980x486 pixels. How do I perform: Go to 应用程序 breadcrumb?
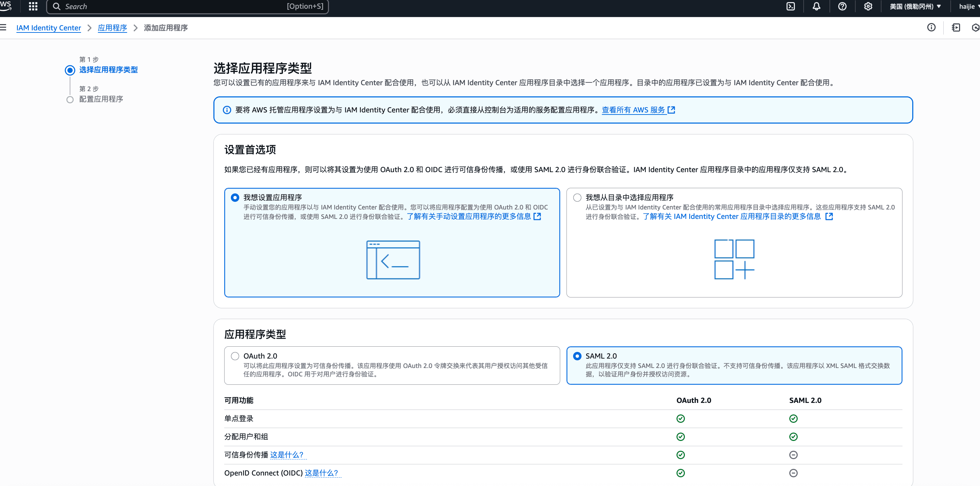pyautogui.click(x=112, y=28)
